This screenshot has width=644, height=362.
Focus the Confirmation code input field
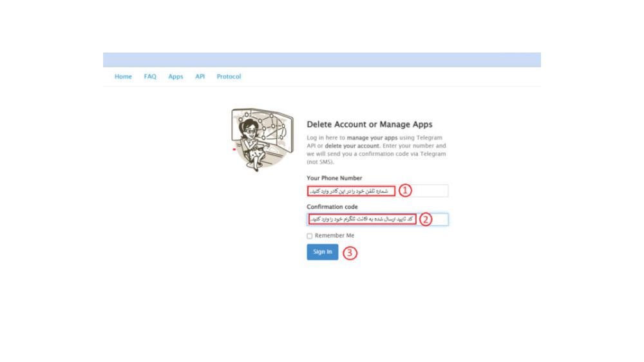[377, 220]
